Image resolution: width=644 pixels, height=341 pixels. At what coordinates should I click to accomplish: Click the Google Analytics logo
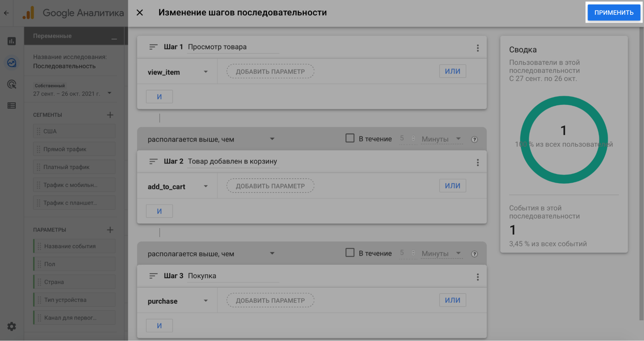click(29, 13)
